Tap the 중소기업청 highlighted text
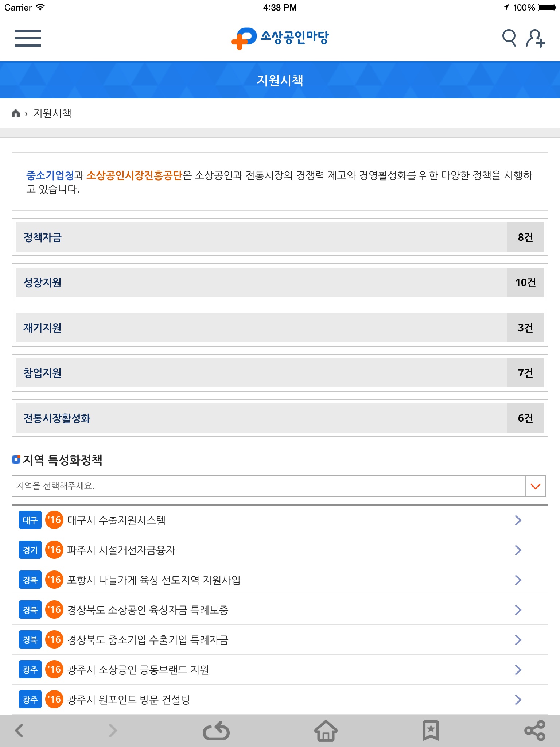The image size is (560, 747). 50,175
